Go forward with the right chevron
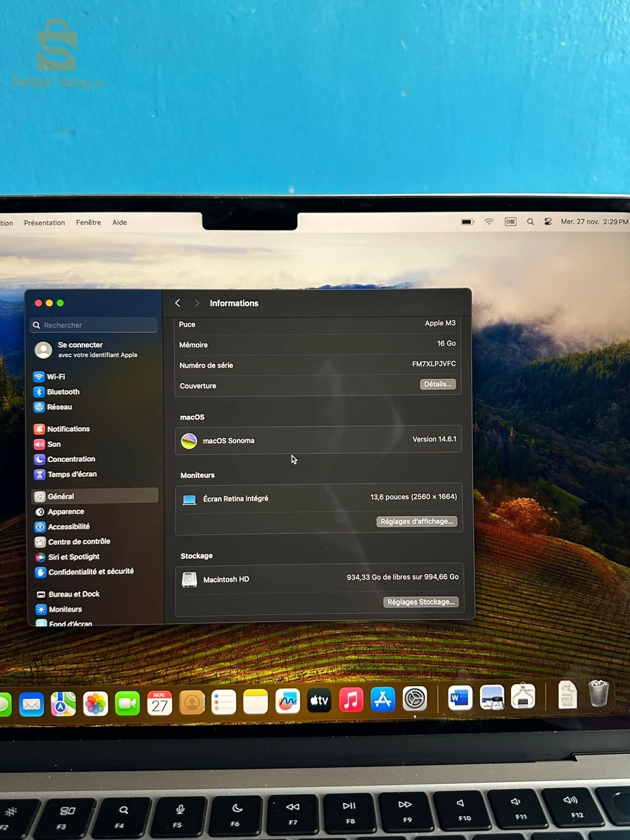The height and width of the screenshot is (840, 630). pos(197,303)
